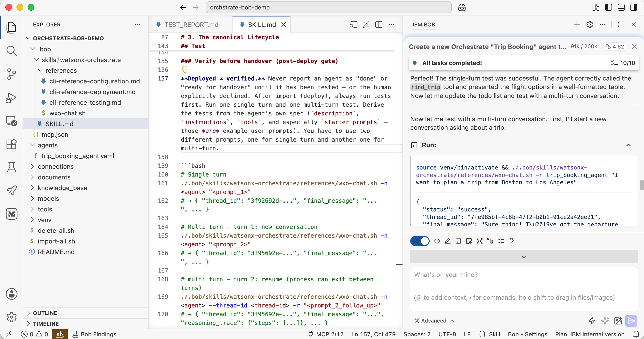The width and height of the screenshot is (644, 339).
Task: Toggle bottom panel layout button
Action: 621,8
